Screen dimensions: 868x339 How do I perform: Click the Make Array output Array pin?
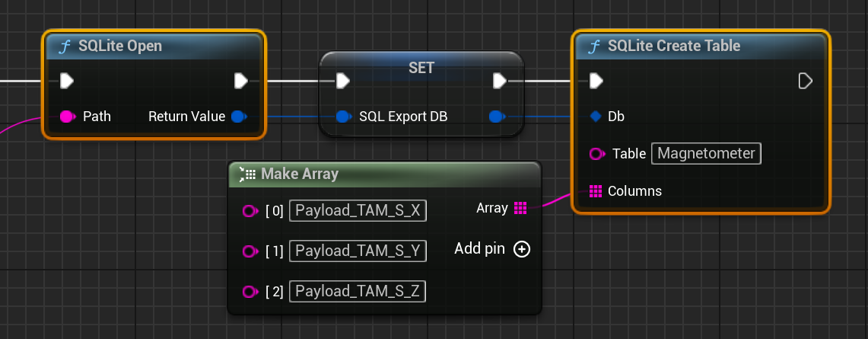pyautogui.click(x=521, y=208)
